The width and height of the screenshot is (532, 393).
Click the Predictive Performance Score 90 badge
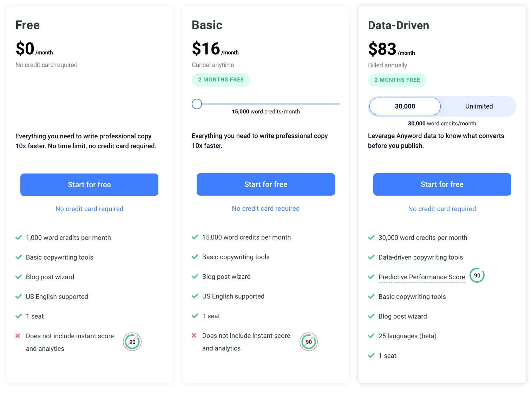pyautogui.click(x=477, y=276)
